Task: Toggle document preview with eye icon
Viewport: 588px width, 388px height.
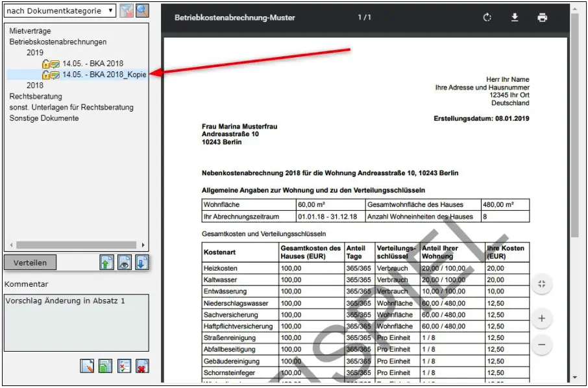Action: coord(124,262)
